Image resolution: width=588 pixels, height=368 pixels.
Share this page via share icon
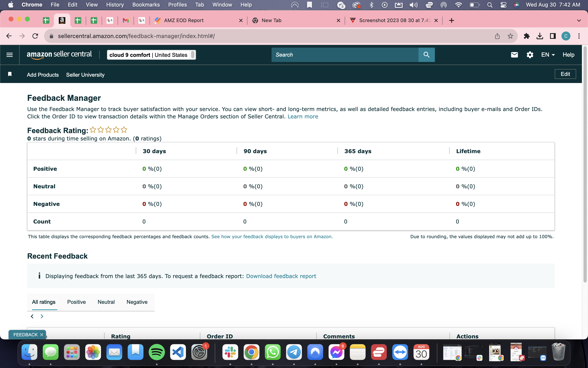coord(497,36)
